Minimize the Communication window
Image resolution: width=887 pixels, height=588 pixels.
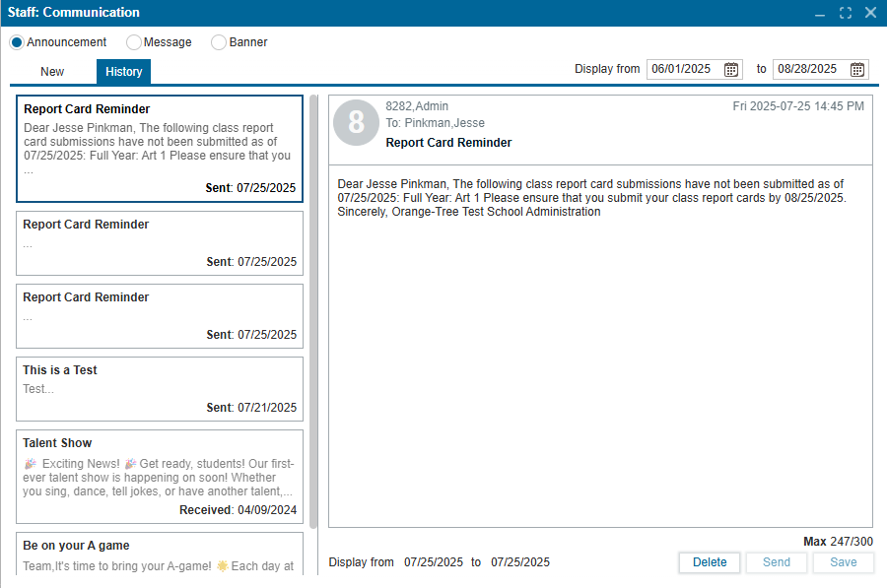[820, 13]
